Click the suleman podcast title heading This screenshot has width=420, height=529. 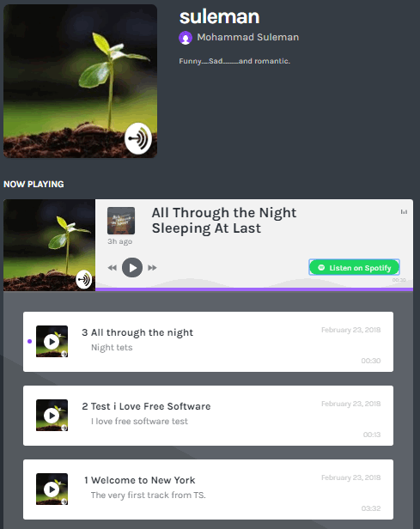click(219, 17)
